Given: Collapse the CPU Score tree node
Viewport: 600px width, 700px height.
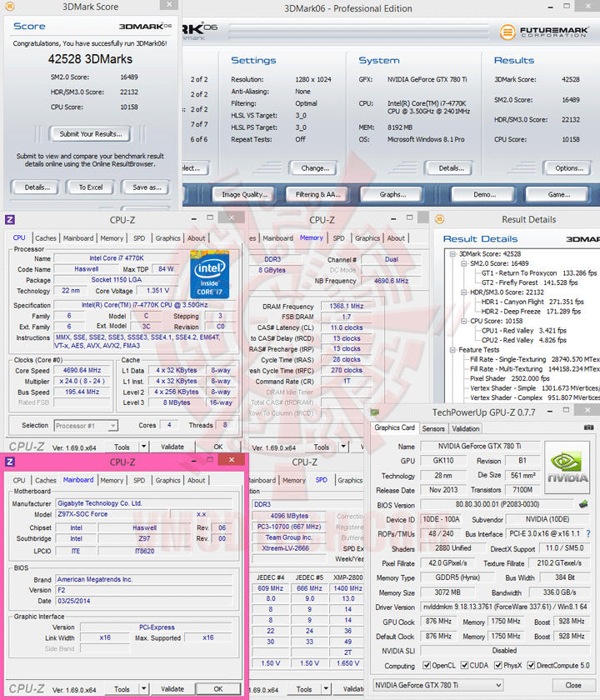Looking at the screenshot, I should point(464,321).
